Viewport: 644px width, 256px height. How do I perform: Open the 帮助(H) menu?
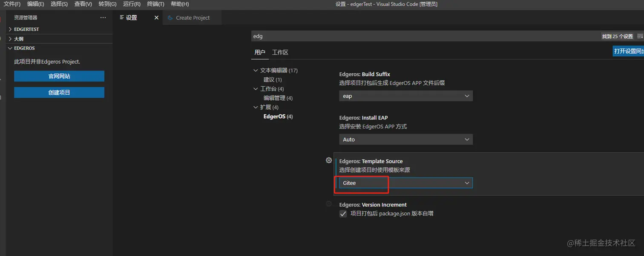(x=180, y=4)
